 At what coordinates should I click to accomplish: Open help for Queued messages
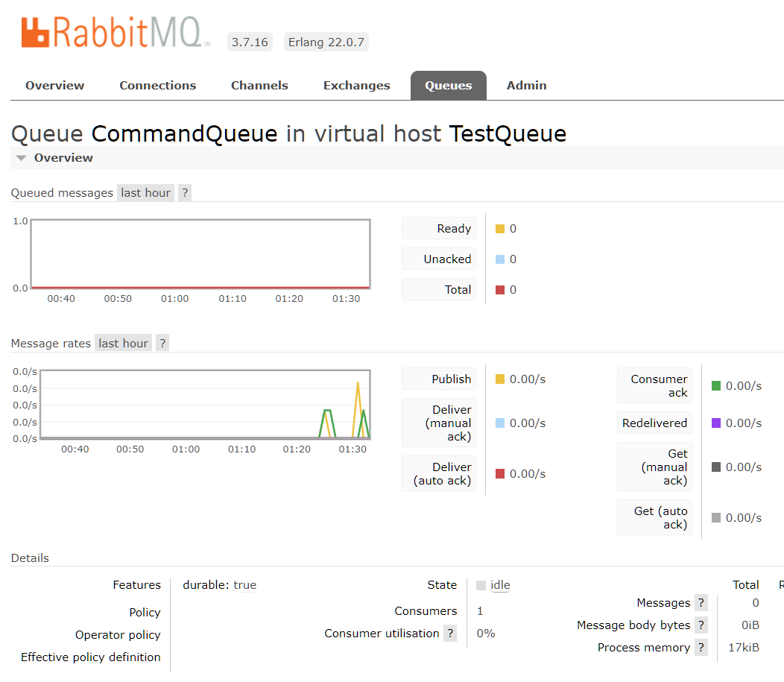coord(185,193)
